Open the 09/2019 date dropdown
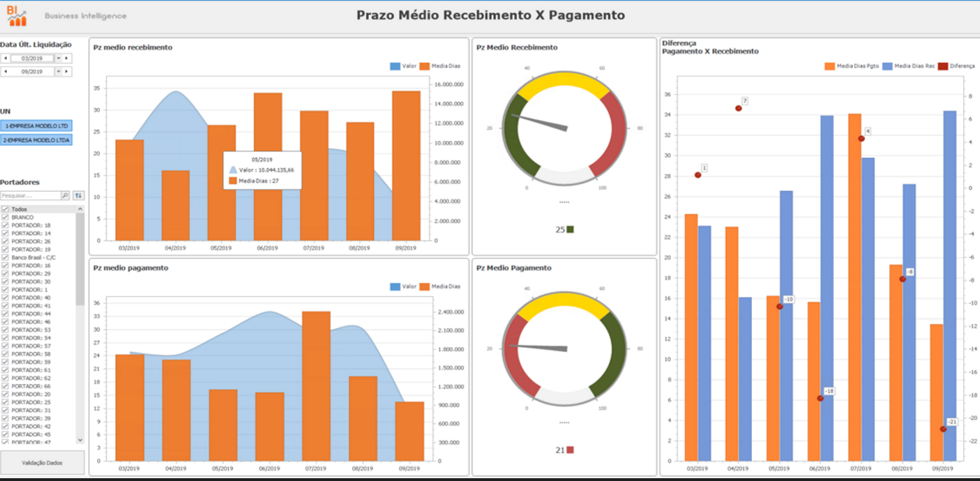980x481 pixels. click(59, 71)
